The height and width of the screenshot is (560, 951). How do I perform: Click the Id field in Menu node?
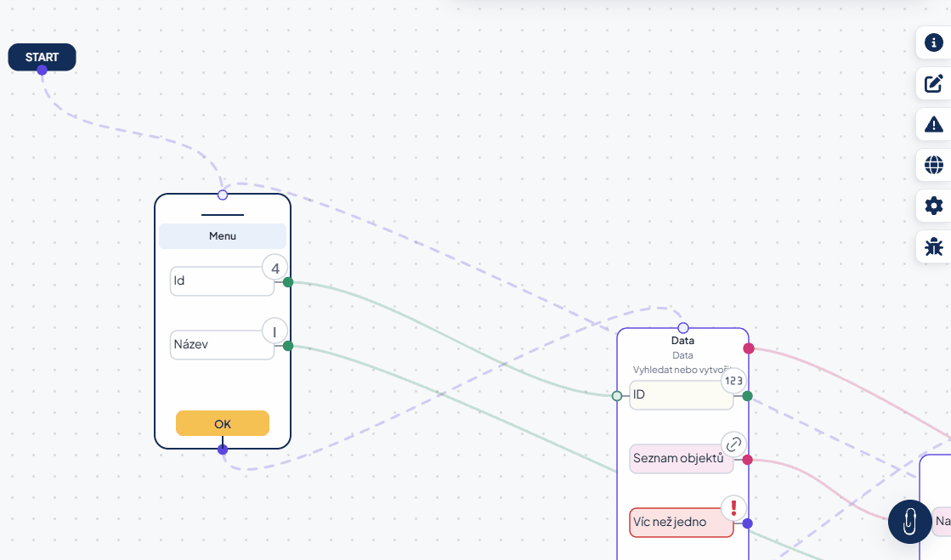[x=222, y=281]
